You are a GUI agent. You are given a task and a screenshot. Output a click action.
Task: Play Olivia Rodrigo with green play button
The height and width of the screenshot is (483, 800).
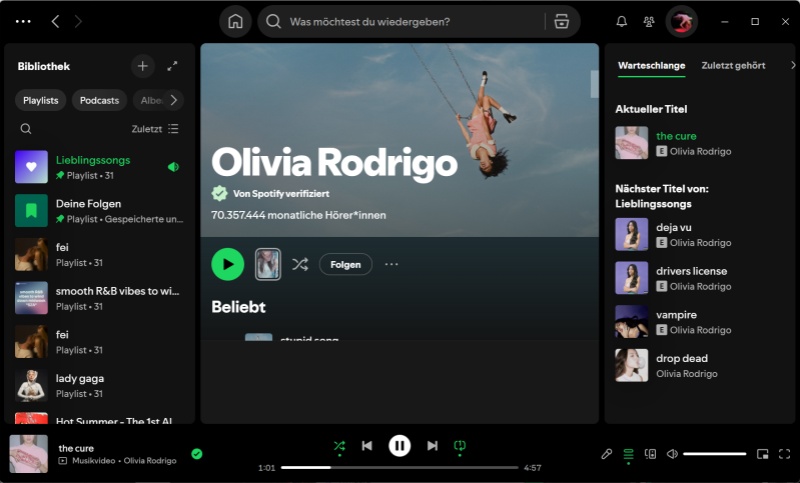coord(228,264)
